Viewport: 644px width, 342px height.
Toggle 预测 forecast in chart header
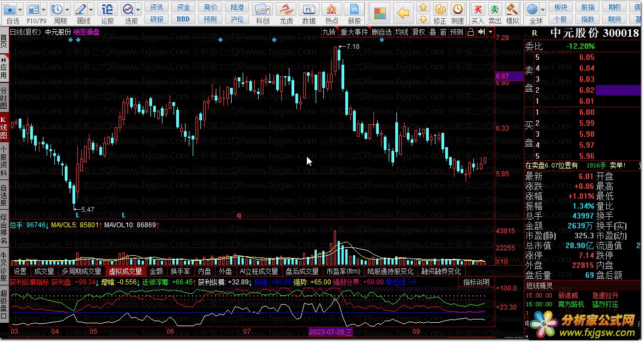[457, 32]
